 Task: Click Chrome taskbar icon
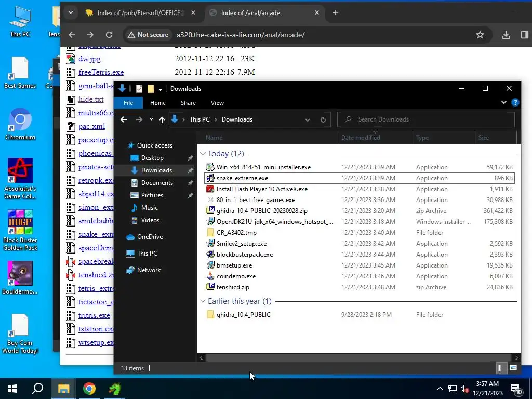[89, 389]
